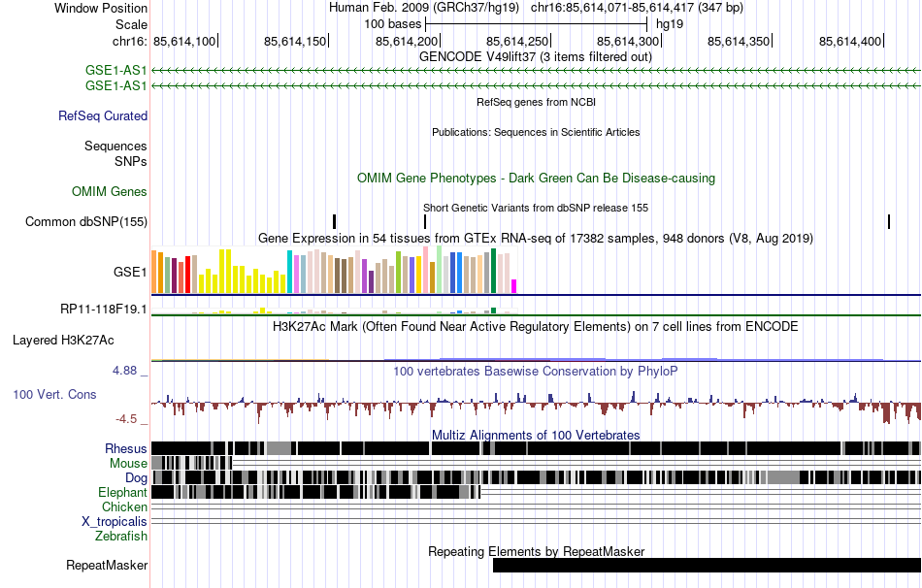
Task: Select the Zebrafish alignment row label
Action: pyautogui.click(x=121, y=537)
